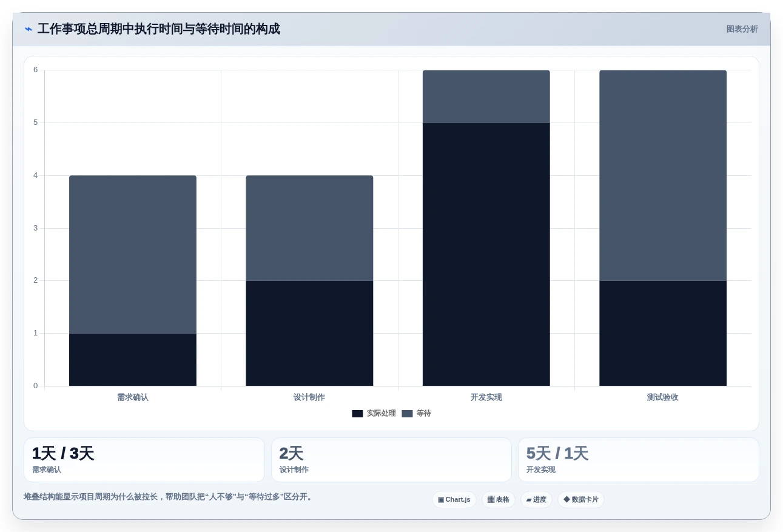Screen dimensions: 783x532
Task: Click the footer note beginning 堆叠结构能显示
Action: [x=169, y=497]
